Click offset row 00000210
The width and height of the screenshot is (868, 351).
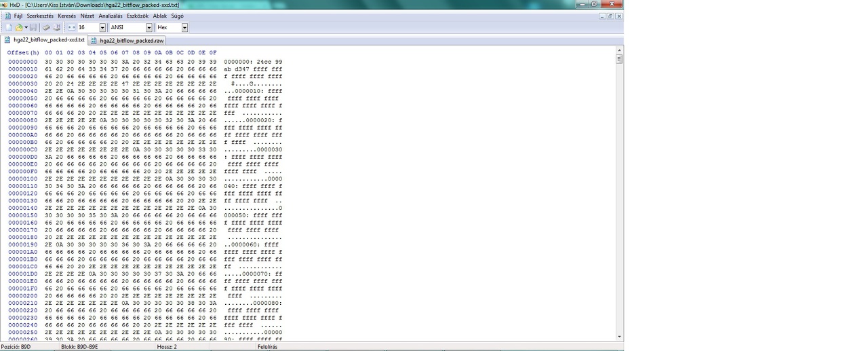[23, 303]
